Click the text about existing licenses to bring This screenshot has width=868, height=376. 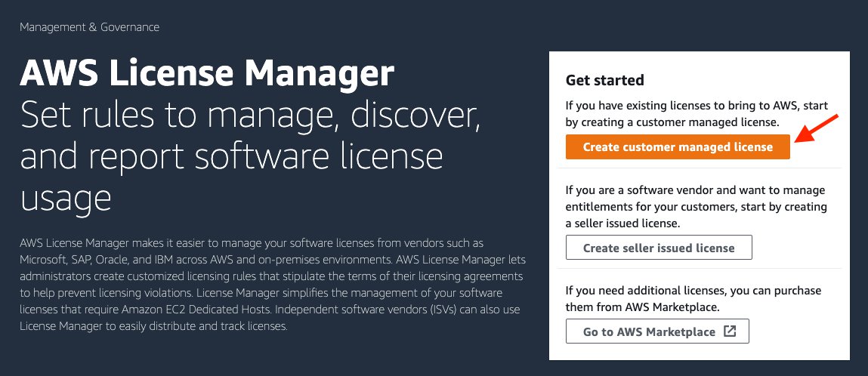tap(693, 114)
